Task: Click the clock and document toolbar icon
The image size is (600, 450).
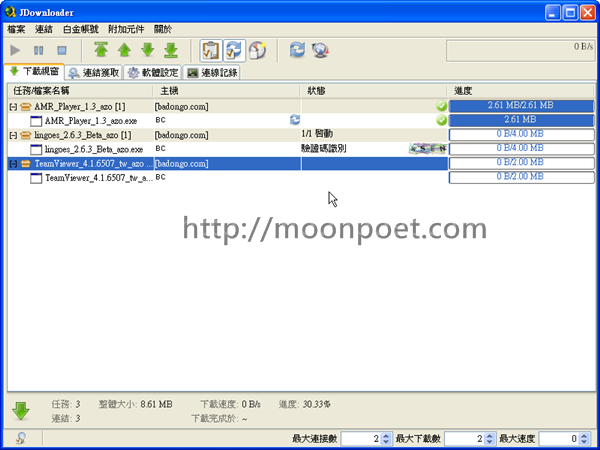Action: point(258,51)
